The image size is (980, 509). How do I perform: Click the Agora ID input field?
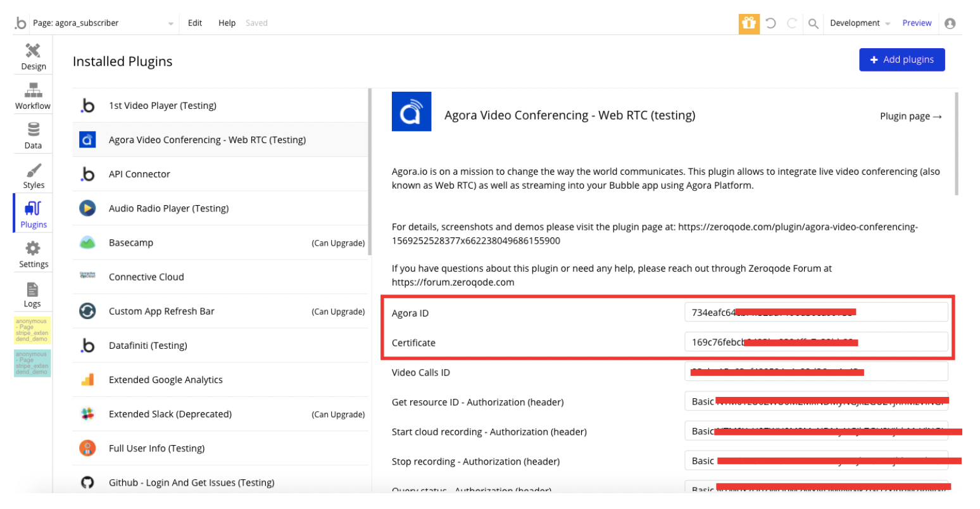click(x=816, y=312)
